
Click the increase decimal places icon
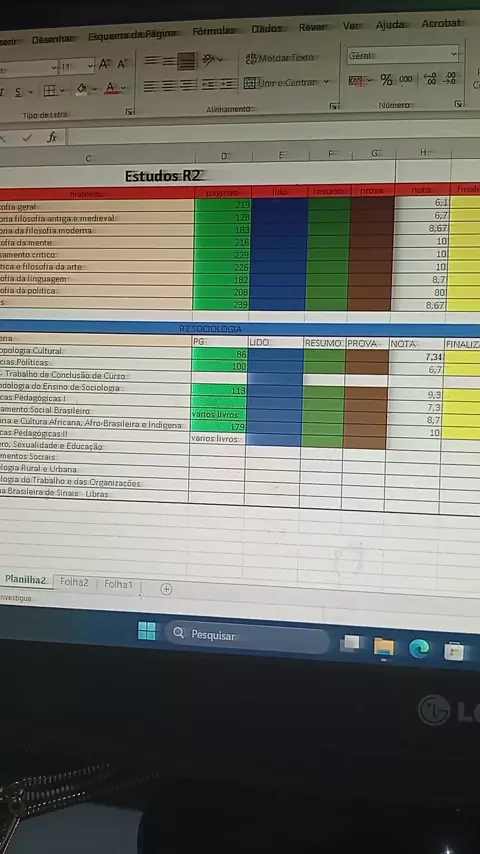coord(430,79)
